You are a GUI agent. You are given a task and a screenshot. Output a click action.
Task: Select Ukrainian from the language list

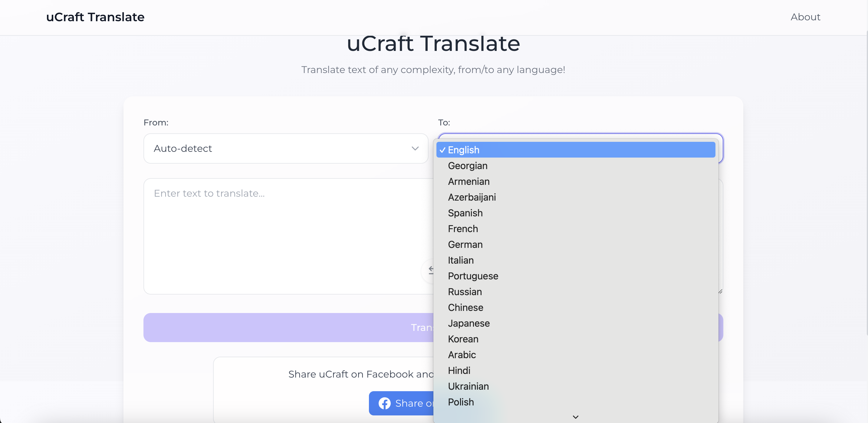pyautogui.click(x=468, y=386)
